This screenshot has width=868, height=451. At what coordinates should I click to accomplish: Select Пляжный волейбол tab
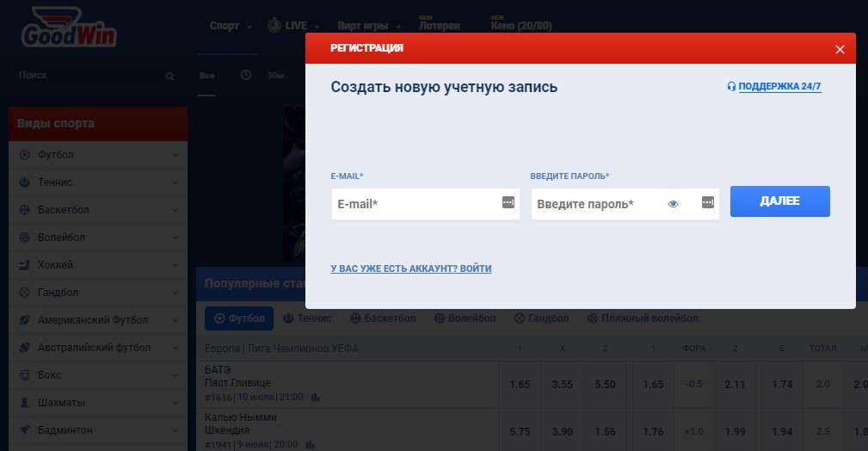tap(643, 318)
